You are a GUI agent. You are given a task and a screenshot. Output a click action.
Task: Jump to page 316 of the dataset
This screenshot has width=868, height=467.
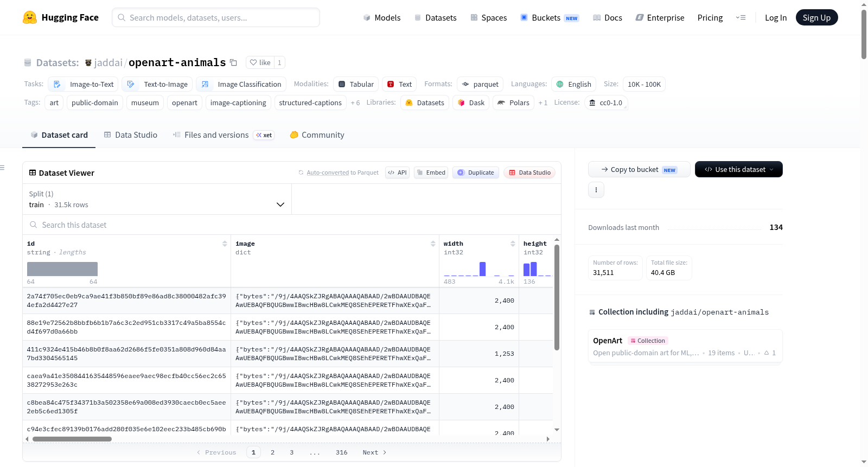[x=341, y=452]
